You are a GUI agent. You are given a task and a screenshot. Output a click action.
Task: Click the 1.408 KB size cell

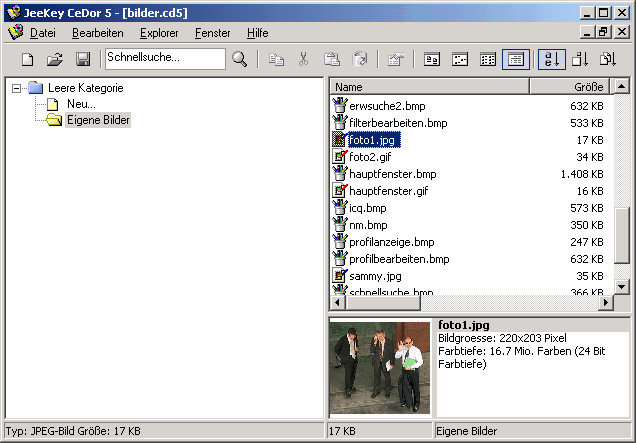click(x=582, y=174)
